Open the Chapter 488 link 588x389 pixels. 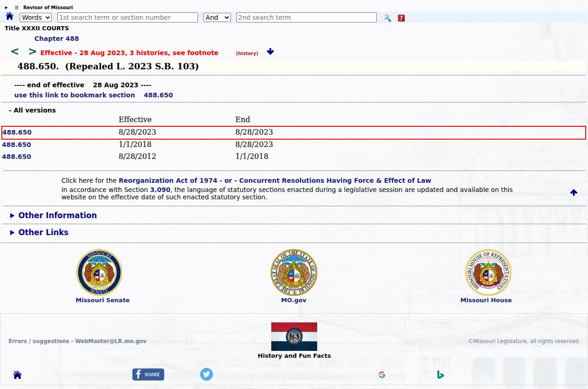click(56, 39)
